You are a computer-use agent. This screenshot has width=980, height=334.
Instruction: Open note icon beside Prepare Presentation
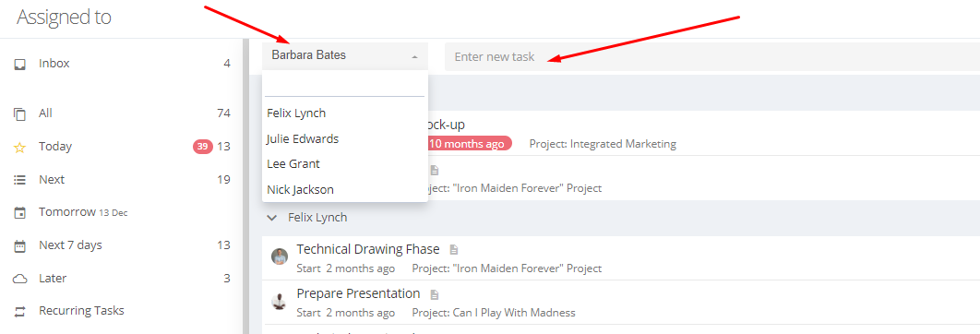point(435,294)
